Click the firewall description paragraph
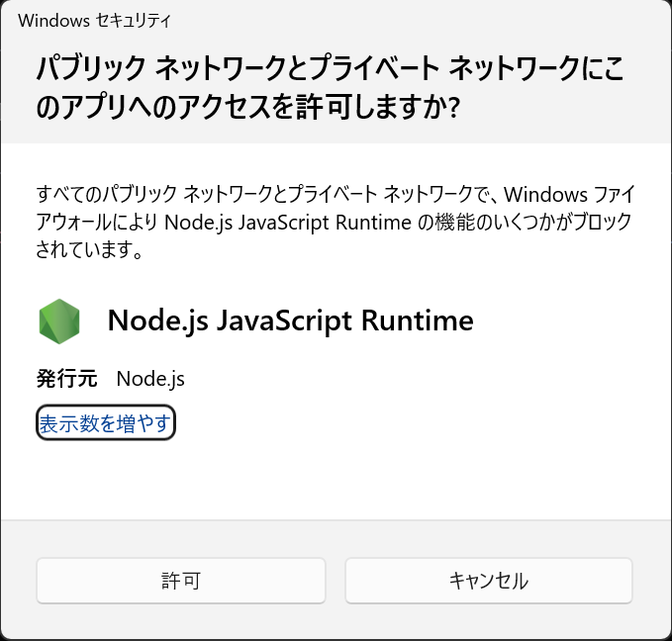 (x=336, y=222)
